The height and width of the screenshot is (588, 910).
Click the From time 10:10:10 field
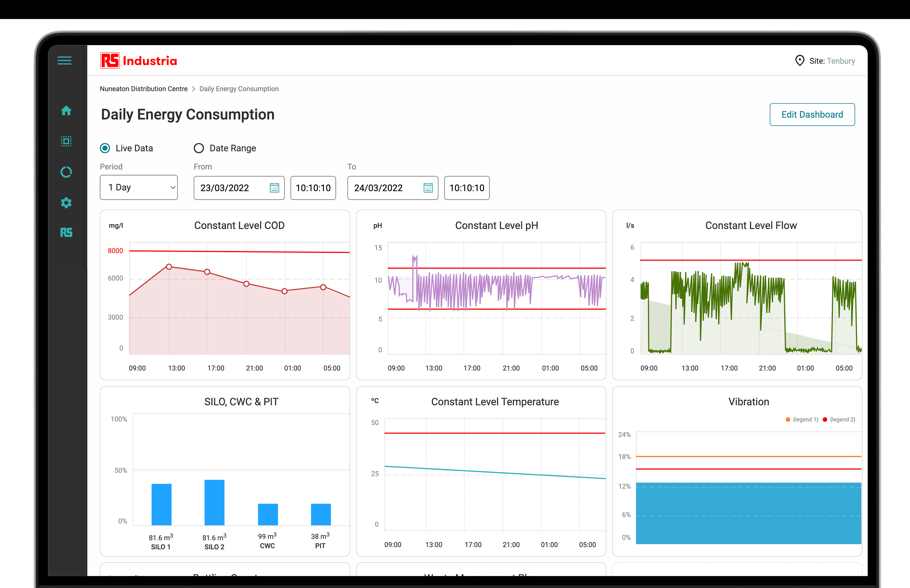313,188
